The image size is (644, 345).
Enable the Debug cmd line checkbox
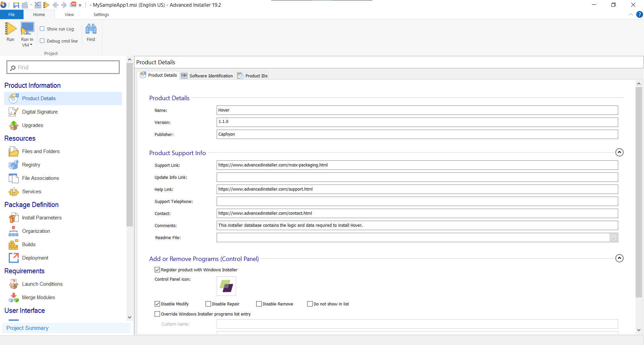[x=42, y=41]
